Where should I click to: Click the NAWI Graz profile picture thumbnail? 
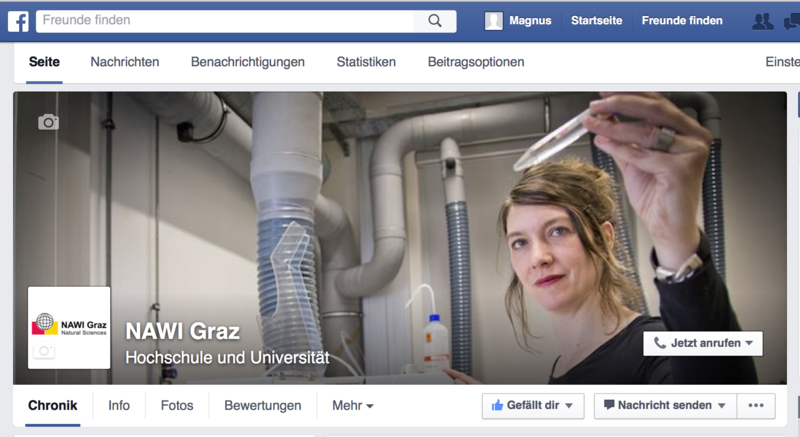coord(69,326)
